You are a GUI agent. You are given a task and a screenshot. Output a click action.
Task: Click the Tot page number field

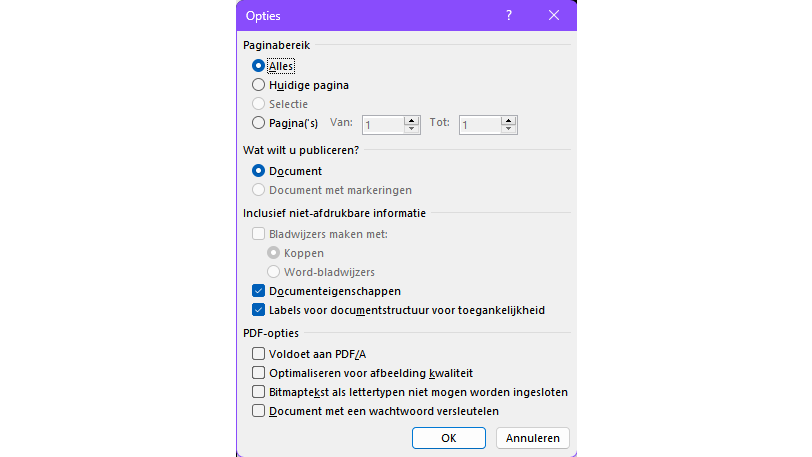[480, 125]
